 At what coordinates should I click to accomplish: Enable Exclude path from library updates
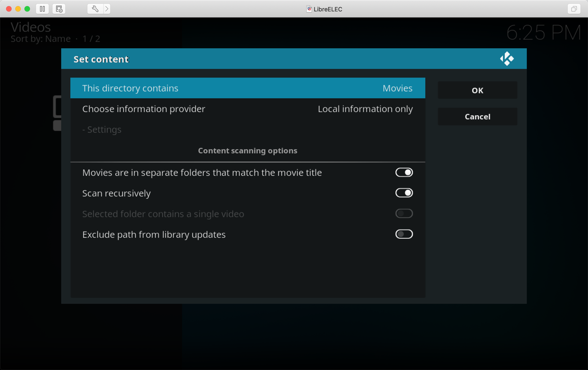[404, 235]
